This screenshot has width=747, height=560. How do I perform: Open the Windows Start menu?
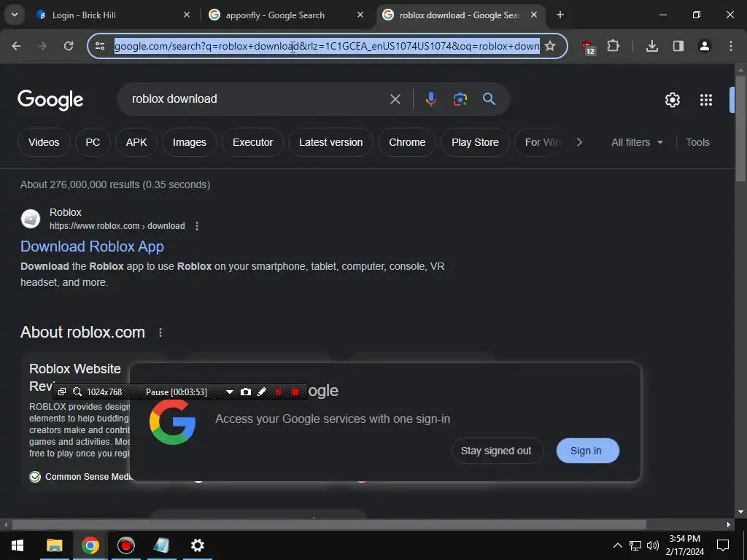[x=18, y=545]
